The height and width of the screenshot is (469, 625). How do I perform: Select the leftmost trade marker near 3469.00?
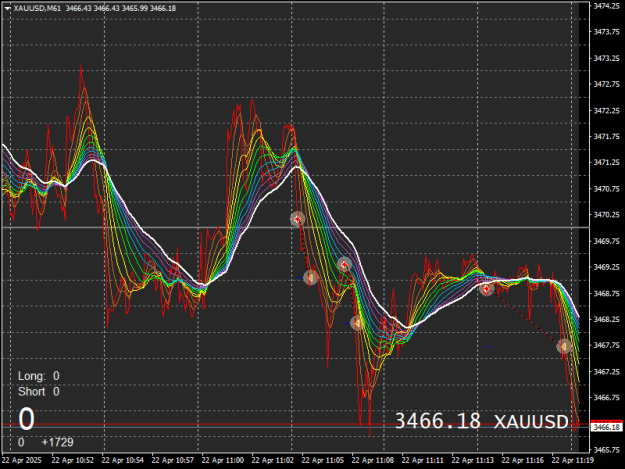coord(311,277)
